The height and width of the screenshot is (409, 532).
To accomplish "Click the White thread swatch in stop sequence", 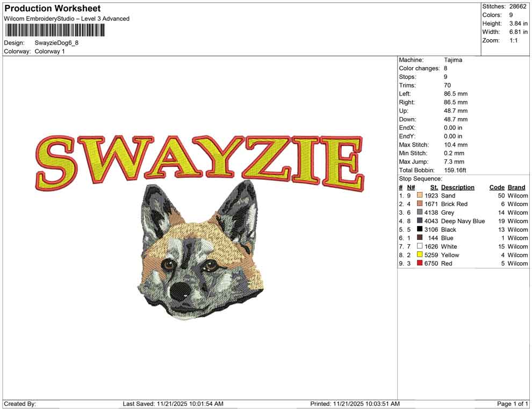I will click(x=420, y=246).
